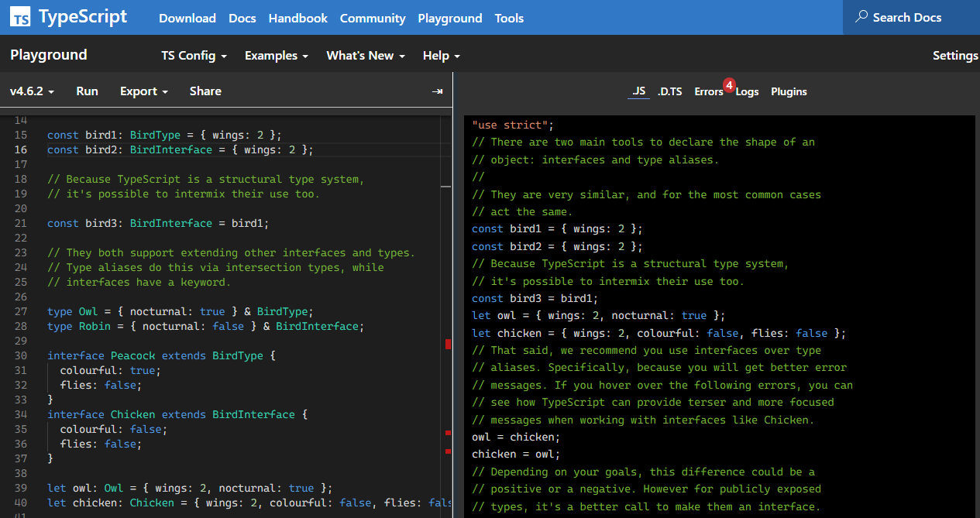The width and height of the screenshot is (980, 518).
Task: Run the playground code
Action: pyautogui.click(x=87, y=91)
